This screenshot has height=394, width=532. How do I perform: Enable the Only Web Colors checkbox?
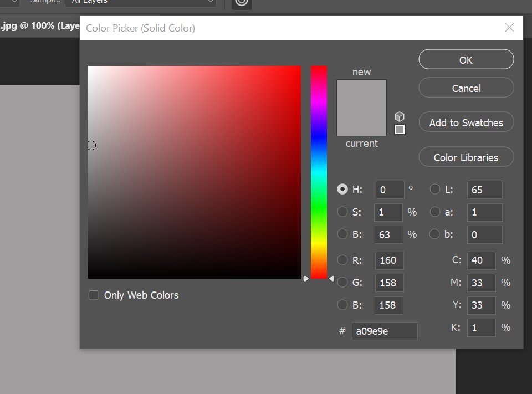(x=94, y=295)
